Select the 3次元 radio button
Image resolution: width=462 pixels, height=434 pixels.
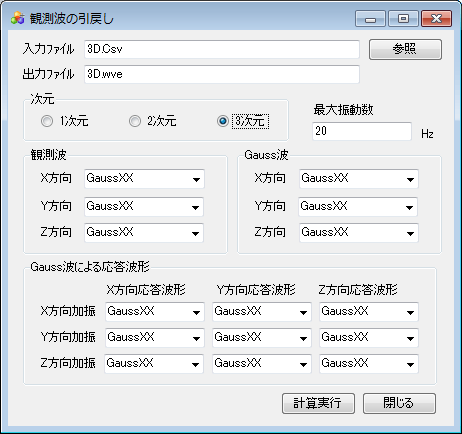pyautogui.click(x=223, y=121)
